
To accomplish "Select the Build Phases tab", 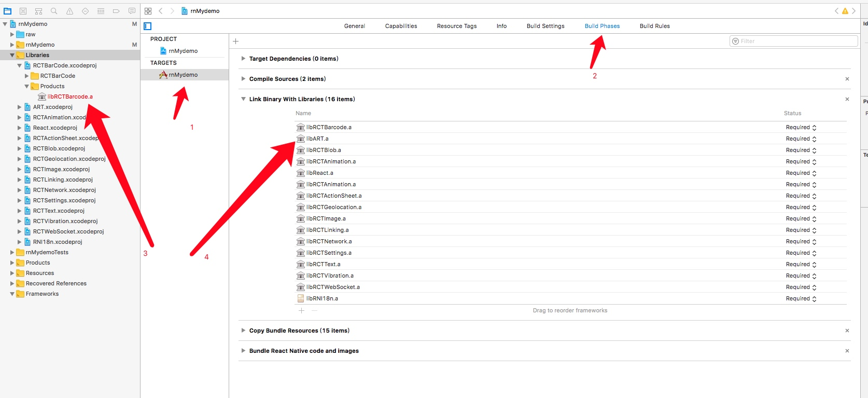I will [602, 26].
